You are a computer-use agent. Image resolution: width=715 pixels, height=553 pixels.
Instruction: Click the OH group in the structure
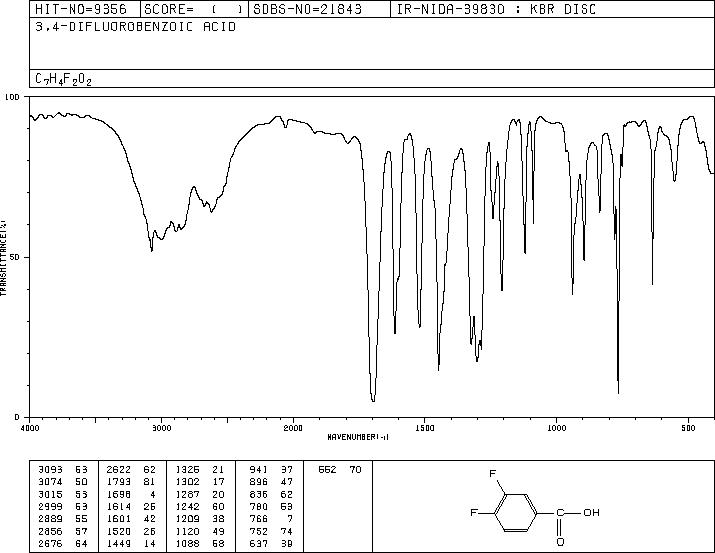591,512
